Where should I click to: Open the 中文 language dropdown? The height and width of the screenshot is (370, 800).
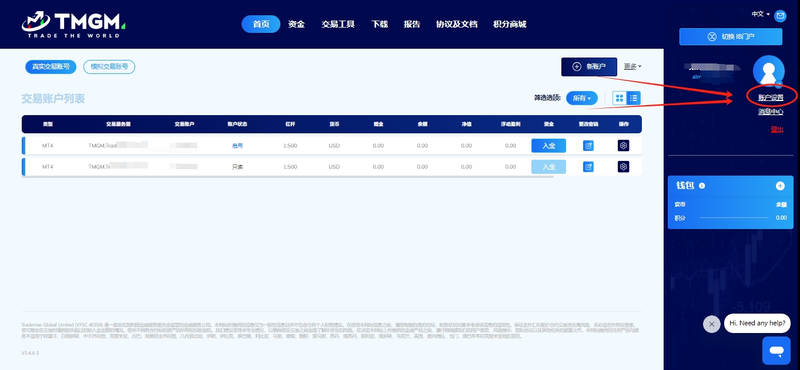point(760,14)
